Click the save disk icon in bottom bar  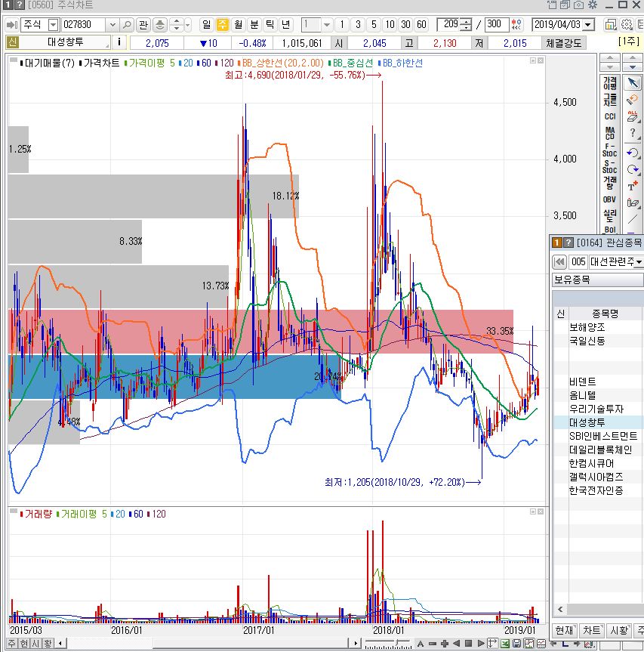(x=517, y=644)
